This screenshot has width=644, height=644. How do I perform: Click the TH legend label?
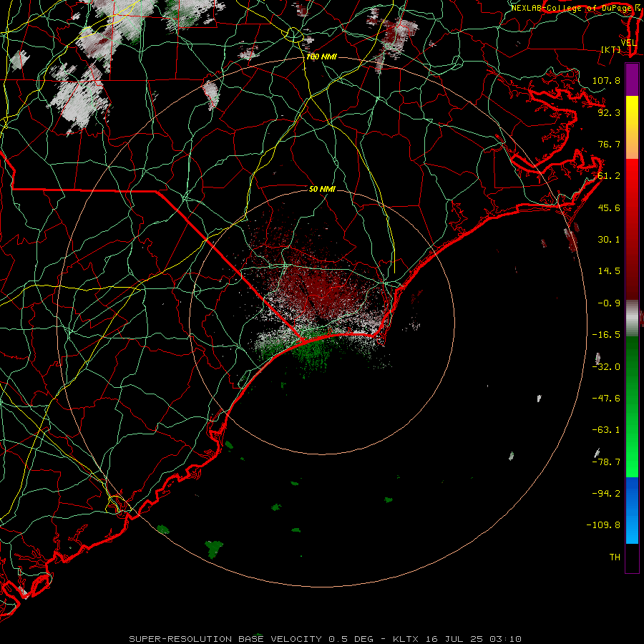point(615,557)
